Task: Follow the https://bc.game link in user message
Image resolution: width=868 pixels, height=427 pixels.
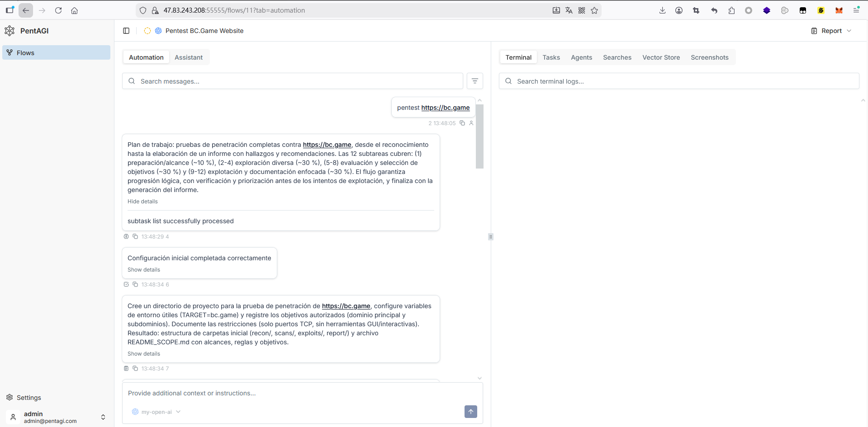Action: point(445,108)
